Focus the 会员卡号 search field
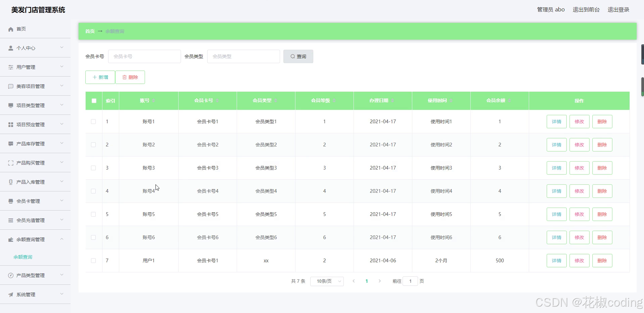The height and width of the screenshot is (313, 644). [144, 56]
